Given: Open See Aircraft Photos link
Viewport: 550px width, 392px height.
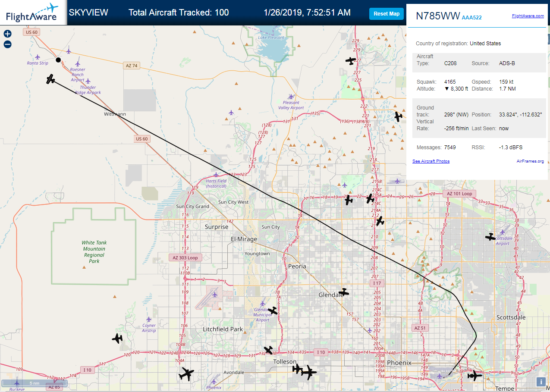Looking at the screenshot, I should (x=431, y=161).
